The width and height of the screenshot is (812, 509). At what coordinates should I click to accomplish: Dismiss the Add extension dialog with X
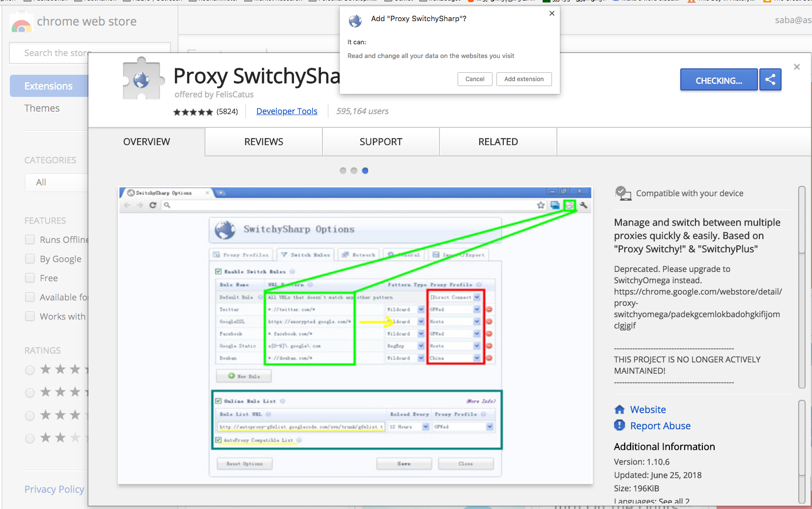click(x=552, y=13)
